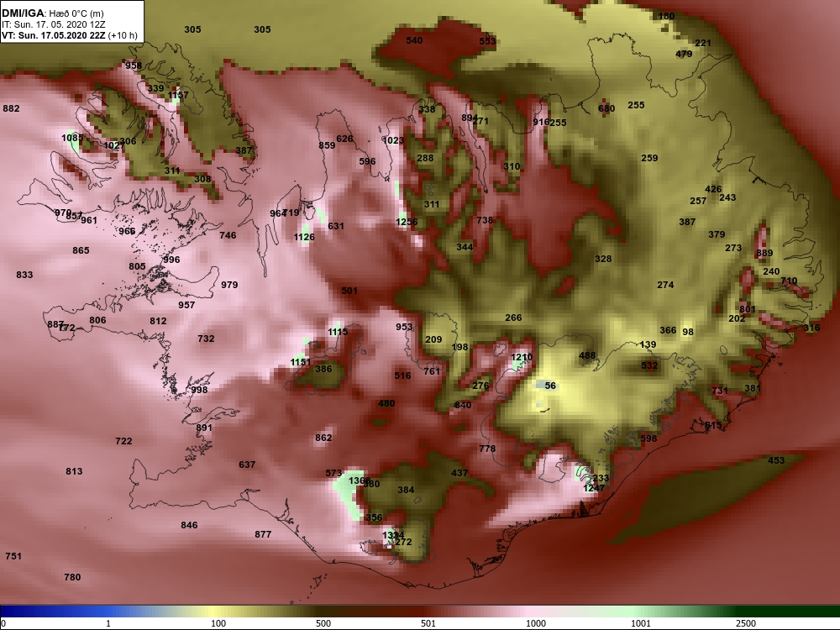Click the map value '1256'

pos(407,222)
